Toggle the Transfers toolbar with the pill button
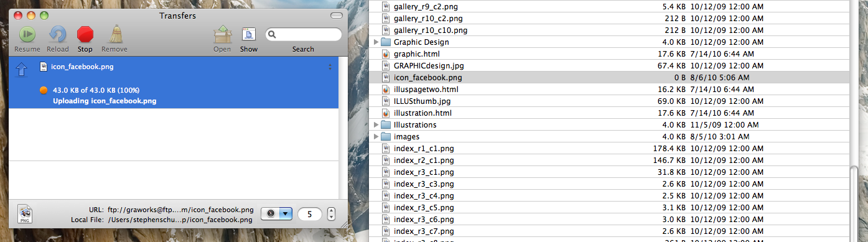The width and height of the screenshot is (868, 242). click(336, 15)
